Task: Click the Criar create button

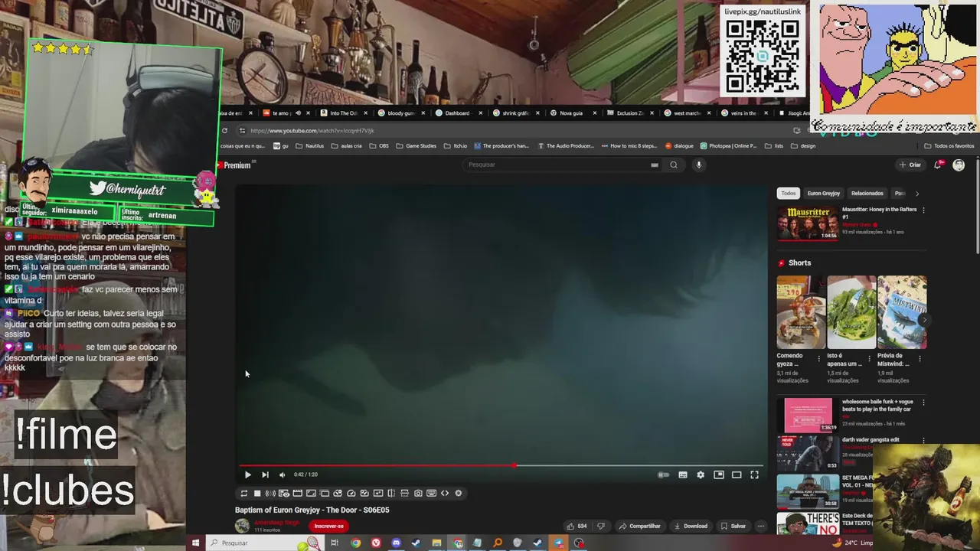Action: (910, 165)
